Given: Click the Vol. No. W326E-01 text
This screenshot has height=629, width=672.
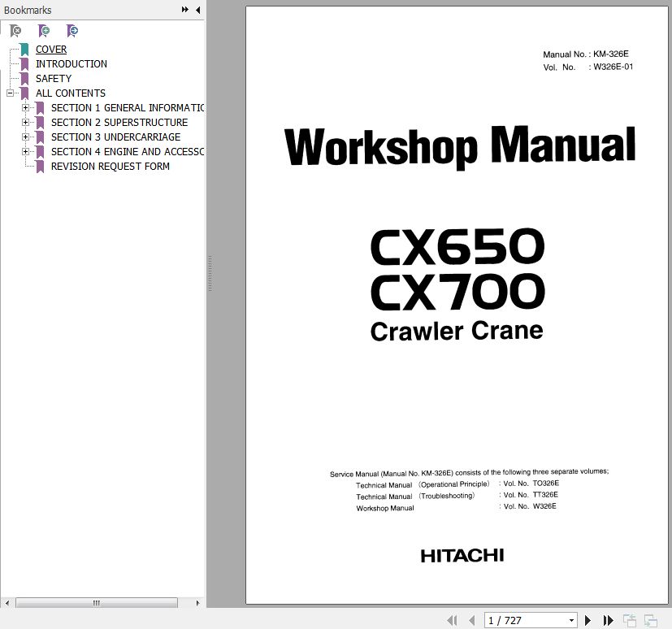Looking at the screenshot, I should [x=588, y=67].
